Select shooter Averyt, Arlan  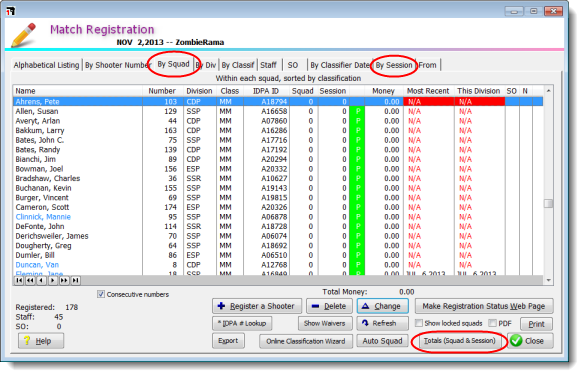coord(278,121)
